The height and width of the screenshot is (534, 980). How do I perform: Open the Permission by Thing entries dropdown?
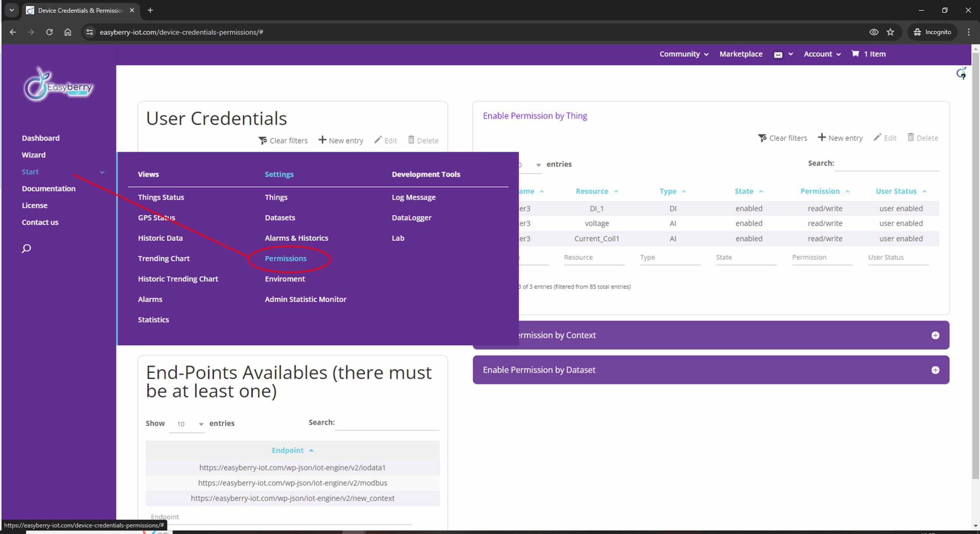530,165
